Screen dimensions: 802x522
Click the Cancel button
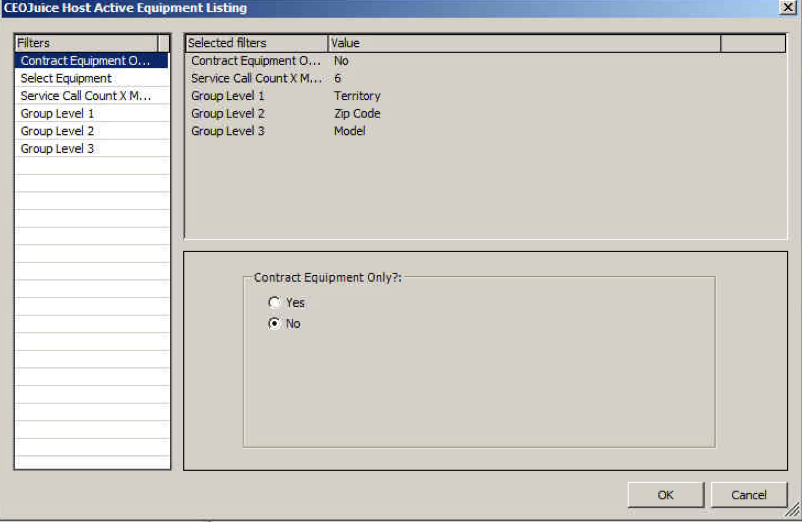pyautogui.click(x=749, y=494)
